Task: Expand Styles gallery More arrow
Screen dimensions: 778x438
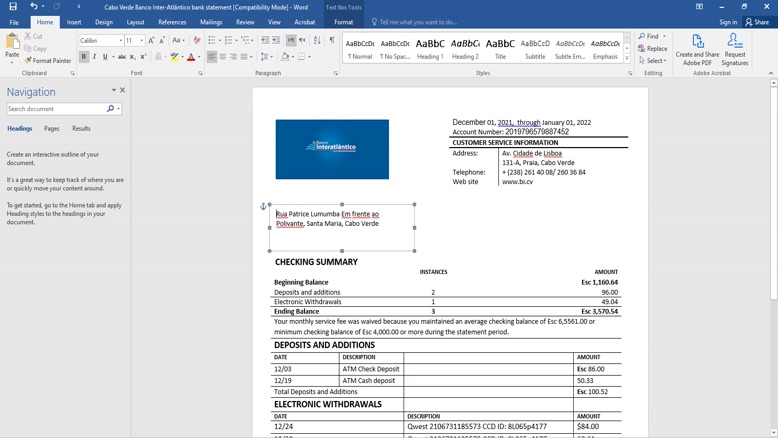Action: click(627, 59)
